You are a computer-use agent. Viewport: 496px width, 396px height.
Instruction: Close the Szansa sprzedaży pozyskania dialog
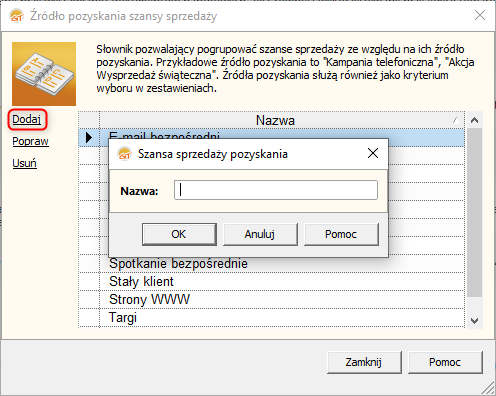coord(373,153)
